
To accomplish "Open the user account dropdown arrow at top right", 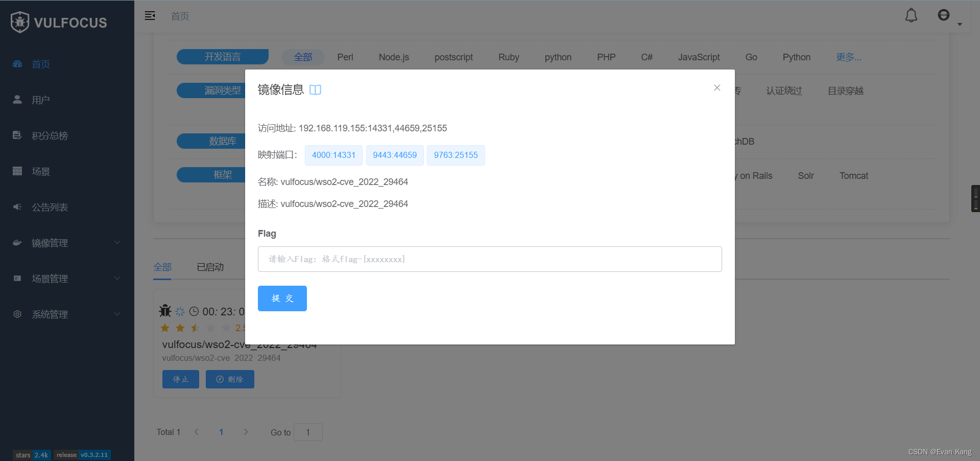I will [x=961, y=24].
